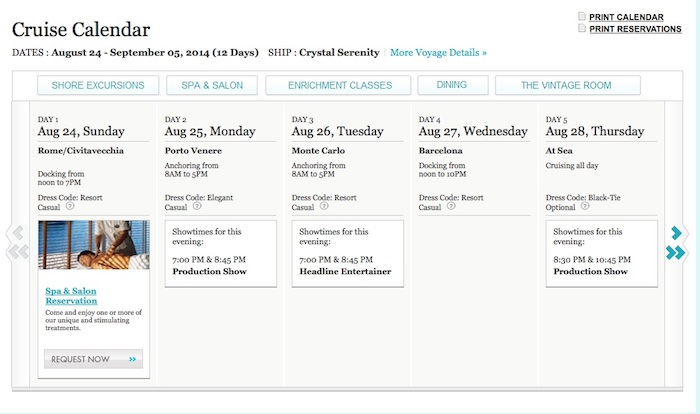
Task: Click the Request Now button
Action: point(93,359)
